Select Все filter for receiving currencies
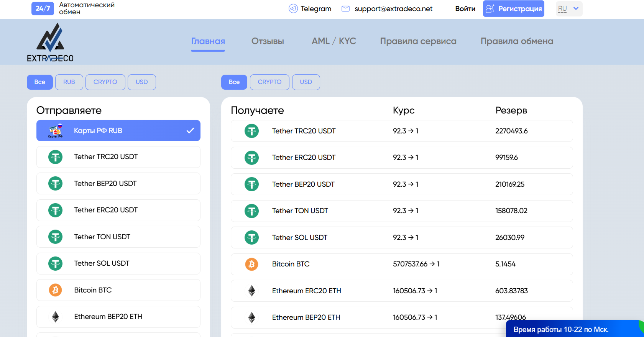 tap(234, 82)
